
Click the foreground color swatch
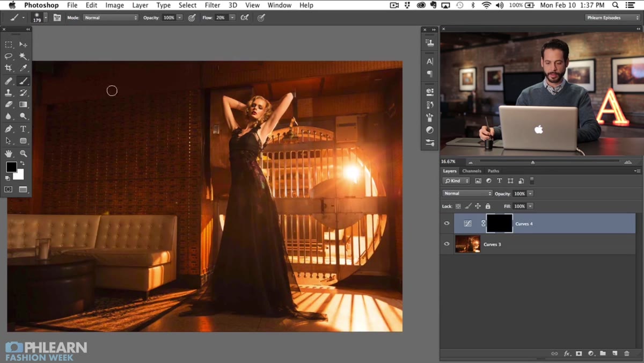coord(11,167)
